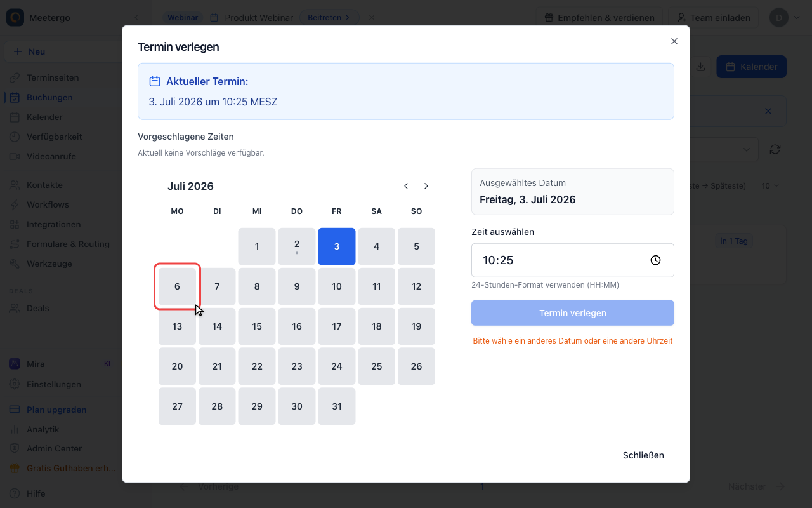Select July 6 in the calendar

(x=178, y=286)
